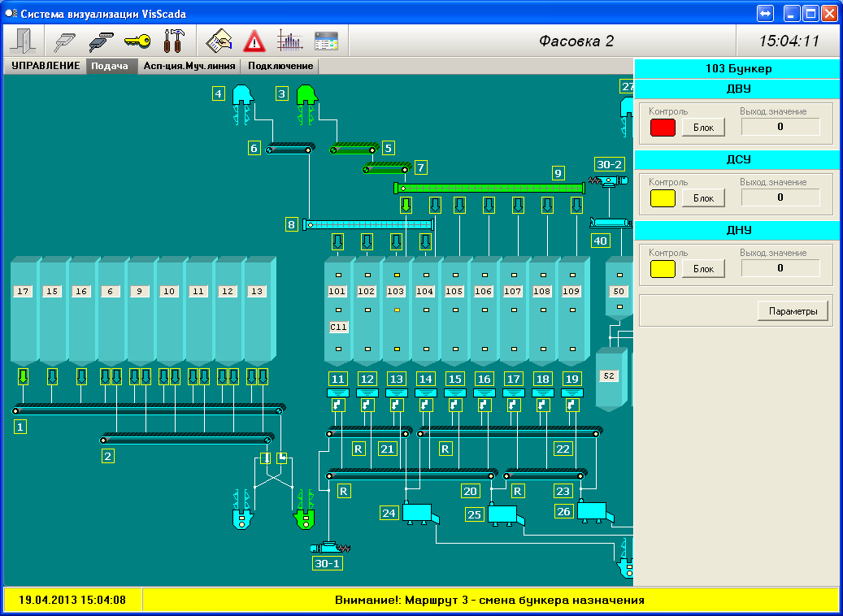Click the green fan labeled 3
843x616 pixels.
306,96
